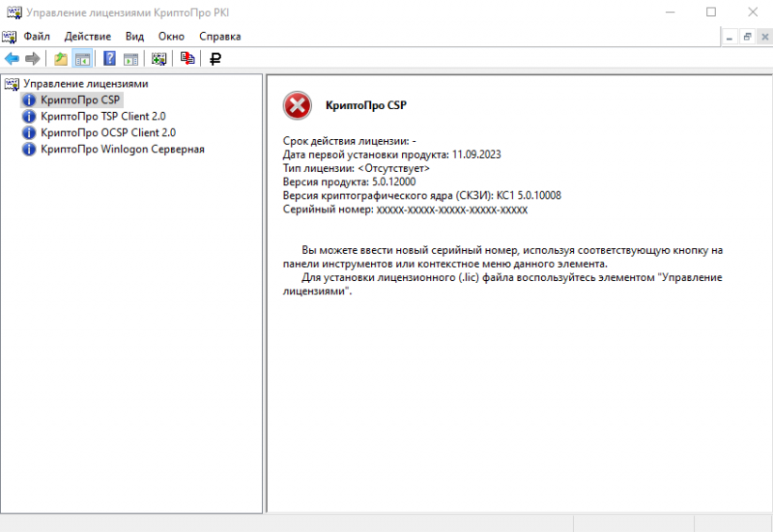Open Help via the question mark icon
The image size is (773, 532).
coord(110,59)
